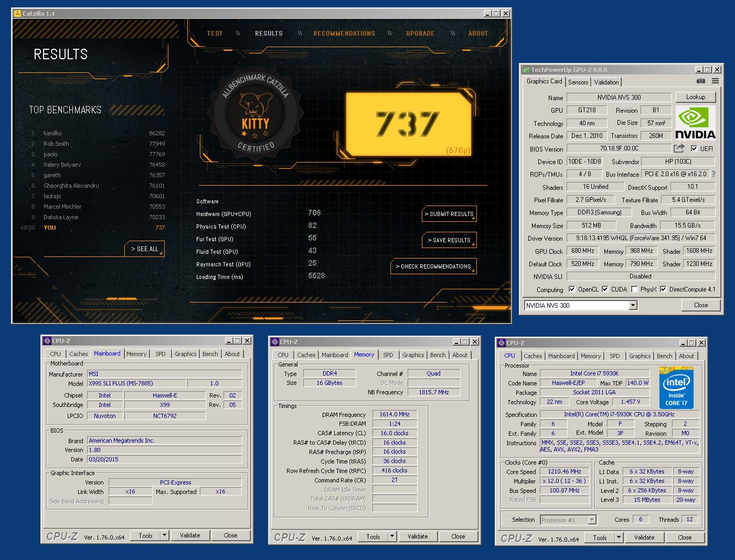Click the BIOS Version field 70.18.9F.00.0C

click(x=619, y=149)
